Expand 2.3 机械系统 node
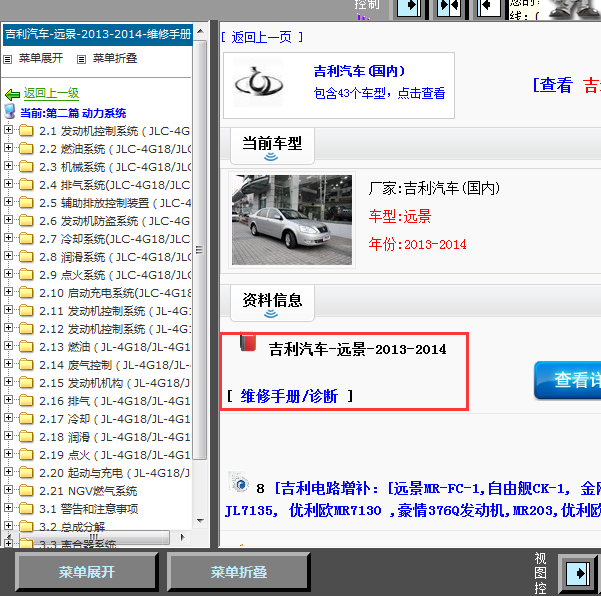Image resolution: width=601 pixels, height=596 pixels. click(x=8, y=166)
